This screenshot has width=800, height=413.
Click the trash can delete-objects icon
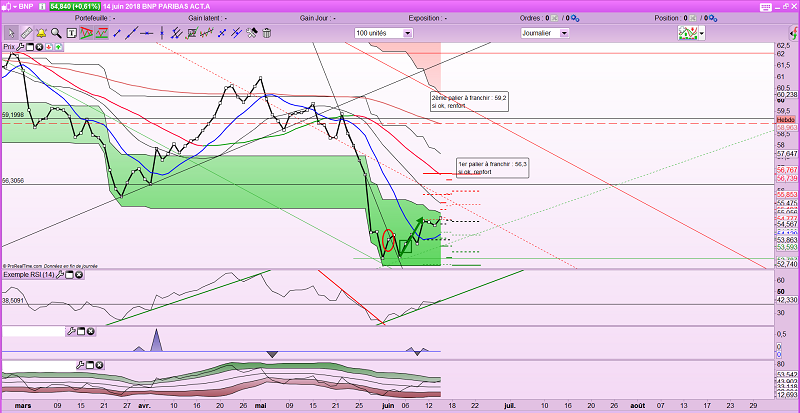[266, 34]
